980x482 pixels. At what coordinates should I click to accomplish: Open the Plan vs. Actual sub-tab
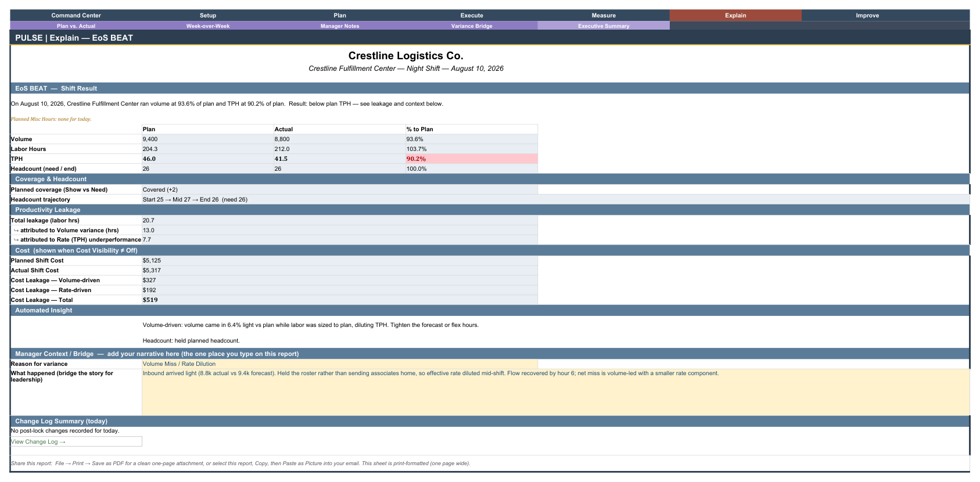(x=76, y=26)
